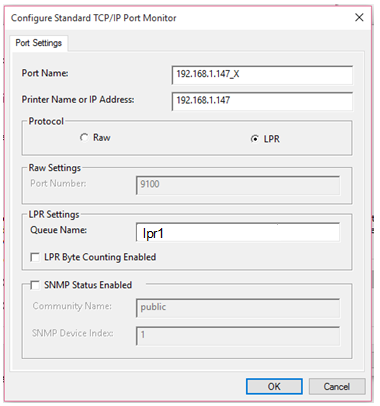
Task: Click into the Port Name text field
Action: click(262, 75)
